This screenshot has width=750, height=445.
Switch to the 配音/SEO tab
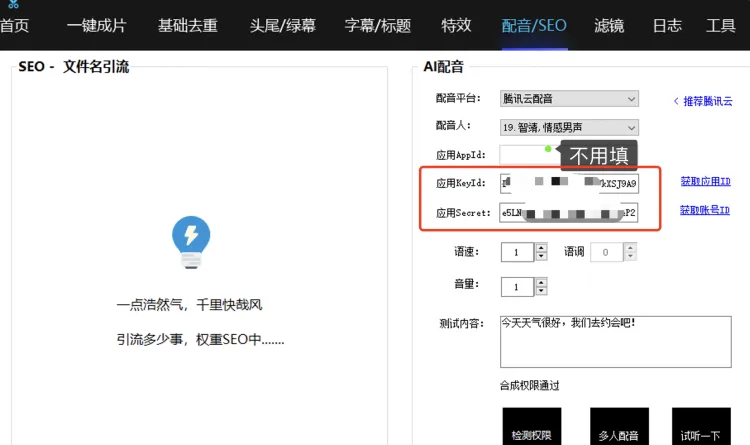pyautogui.click(x=534, y=25)
